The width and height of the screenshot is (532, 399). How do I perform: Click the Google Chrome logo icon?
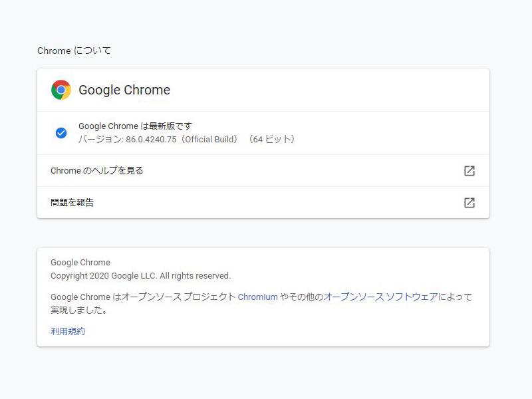pyautogui.click(x=61, y=90)
